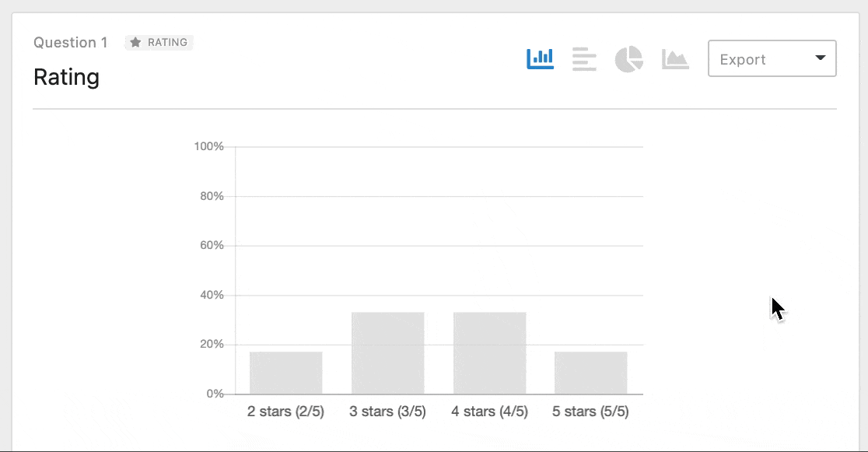Click the 5 stars (5/5) axis label
Viewport: 868px width, 452px height.
pyautogui.click(x=590, y=412)
